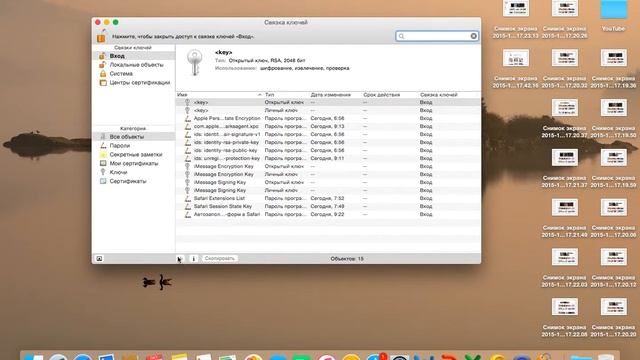Select the <key> row of type "Открытый ключ"
Screen dimensions: 640x360
click(328, 102)
